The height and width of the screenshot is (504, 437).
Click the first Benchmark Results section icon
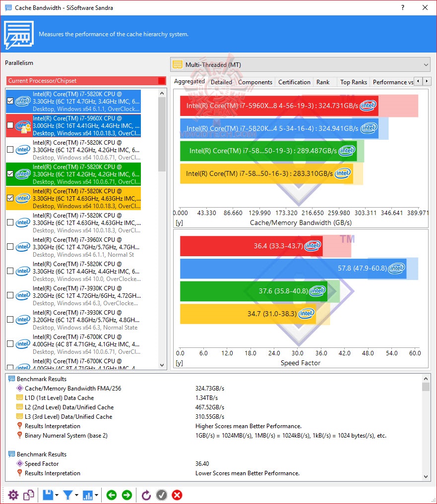pos(11,379)
